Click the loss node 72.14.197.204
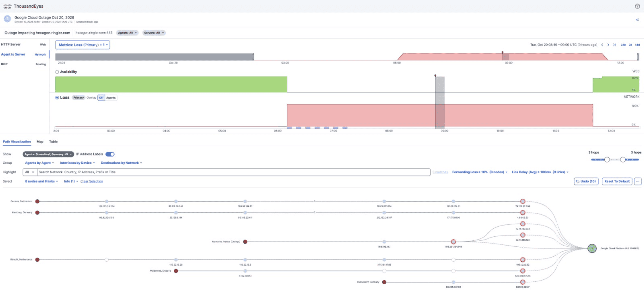Image resolution: width=644 pixels, height=296 pixels. pyautogui.click(x=523, y=224)
